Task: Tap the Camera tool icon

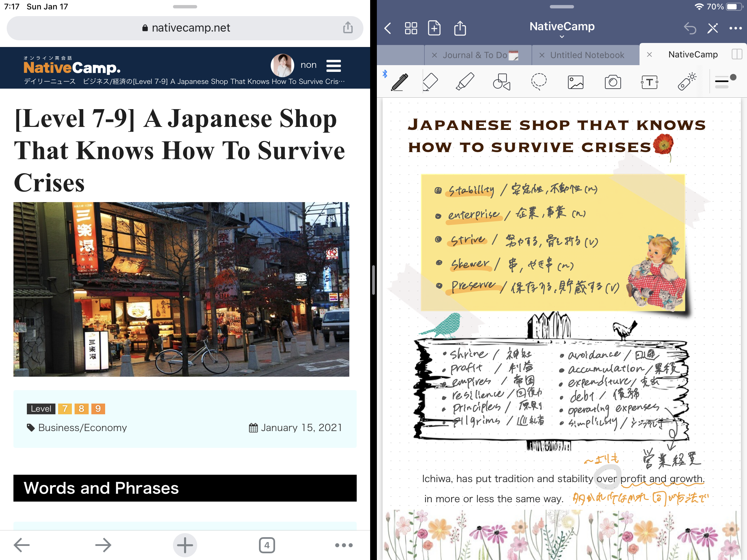Action: 613,82
